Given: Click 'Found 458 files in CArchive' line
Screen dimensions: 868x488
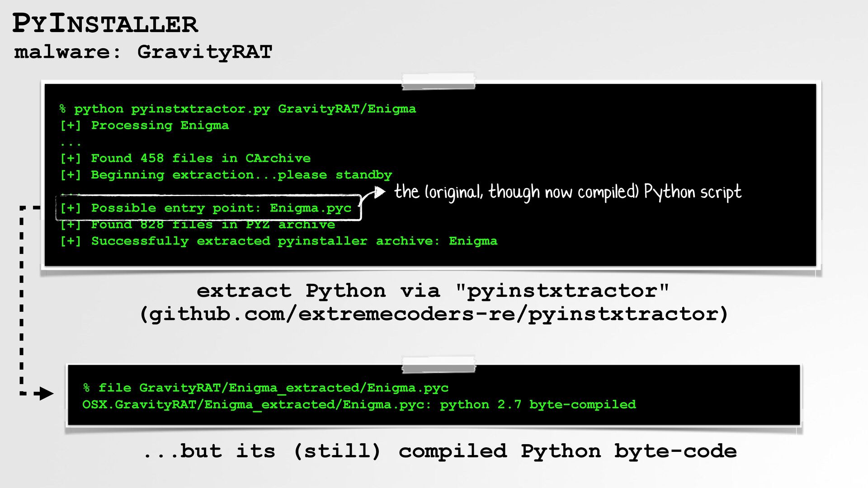Looking at the screenshot, I should (x=185, y=158).
